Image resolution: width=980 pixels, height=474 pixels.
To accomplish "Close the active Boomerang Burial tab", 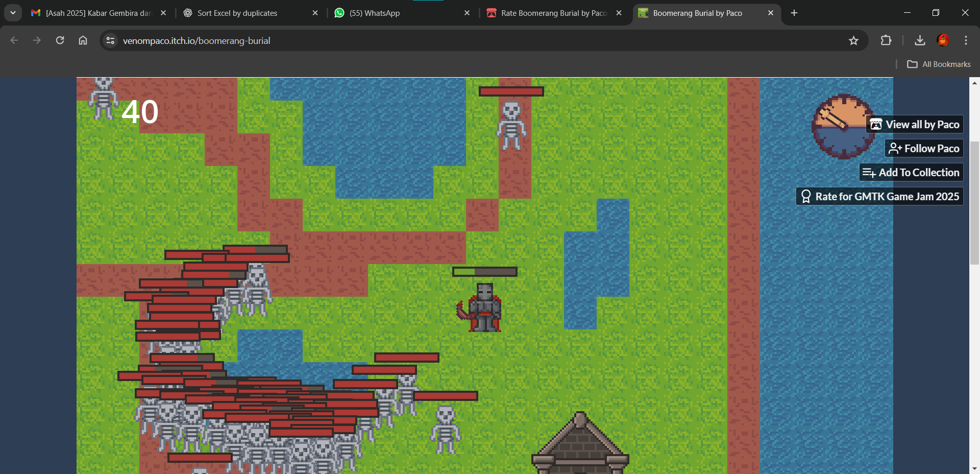I will pos(771,13).
